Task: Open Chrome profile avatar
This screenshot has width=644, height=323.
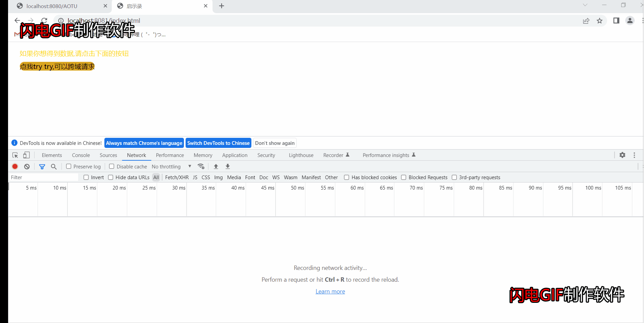Action: (x=630, y=21)
